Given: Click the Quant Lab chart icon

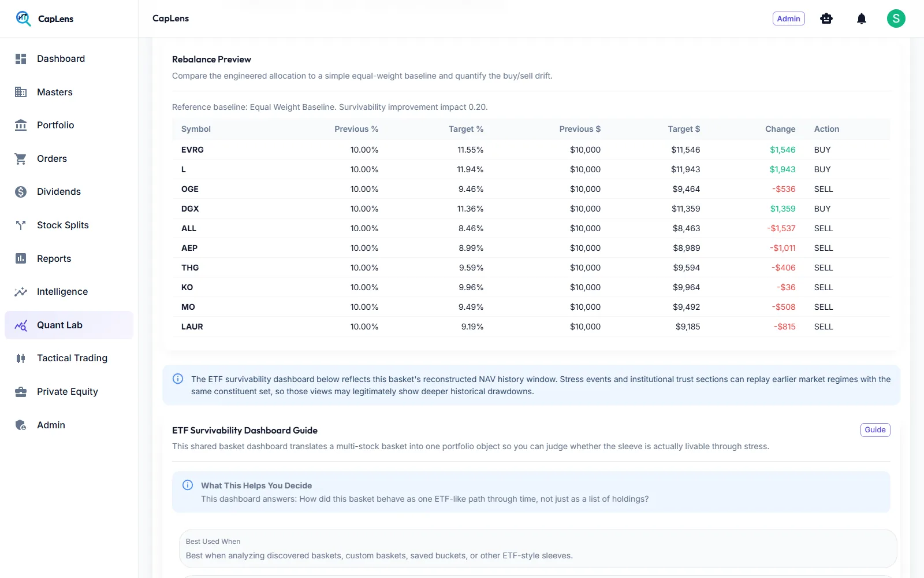Looking at the screenshot, I should coord(21,325).
